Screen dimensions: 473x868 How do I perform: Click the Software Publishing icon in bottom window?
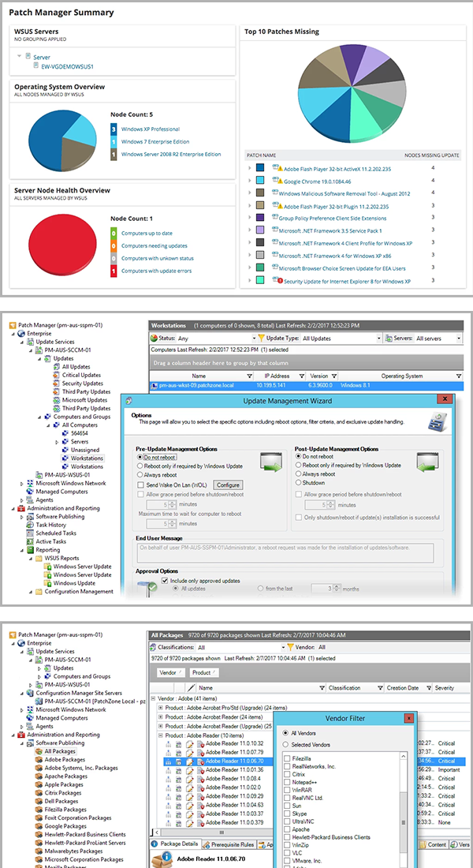[x=31, y=743]
